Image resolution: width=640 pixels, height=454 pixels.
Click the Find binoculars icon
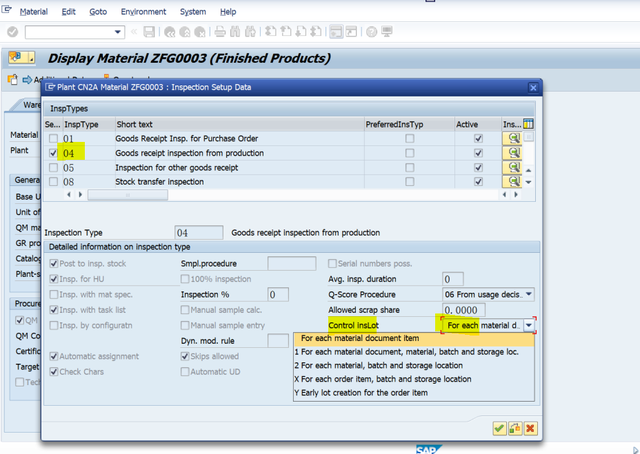(x=235, y=31)
